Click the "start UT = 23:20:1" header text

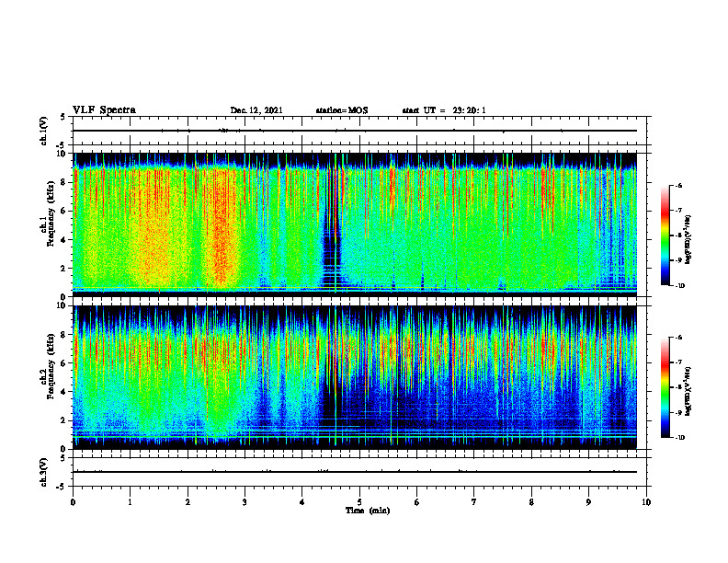point(444,110)
